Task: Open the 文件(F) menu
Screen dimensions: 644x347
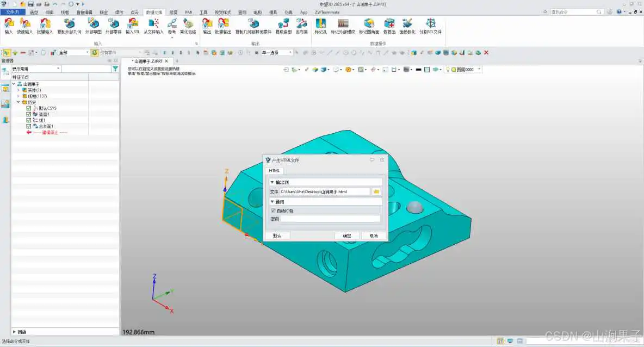Action: [13, 13]
